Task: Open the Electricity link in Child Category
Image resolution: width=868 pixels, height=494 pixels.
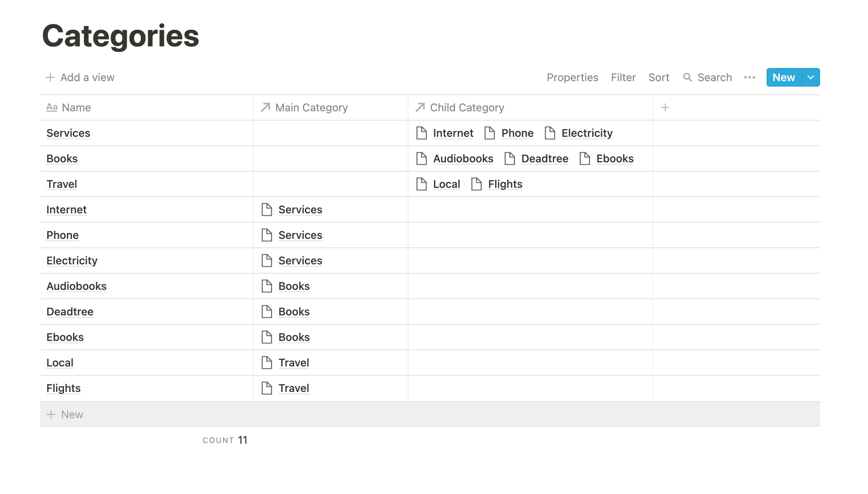Action: pos(587,133)
